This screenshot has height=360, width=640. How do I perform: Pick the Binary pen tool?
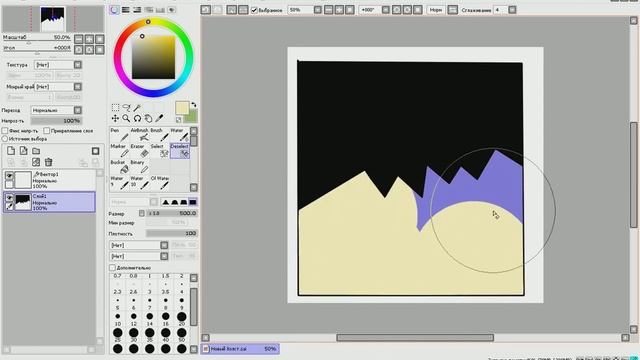click(139, 167)
